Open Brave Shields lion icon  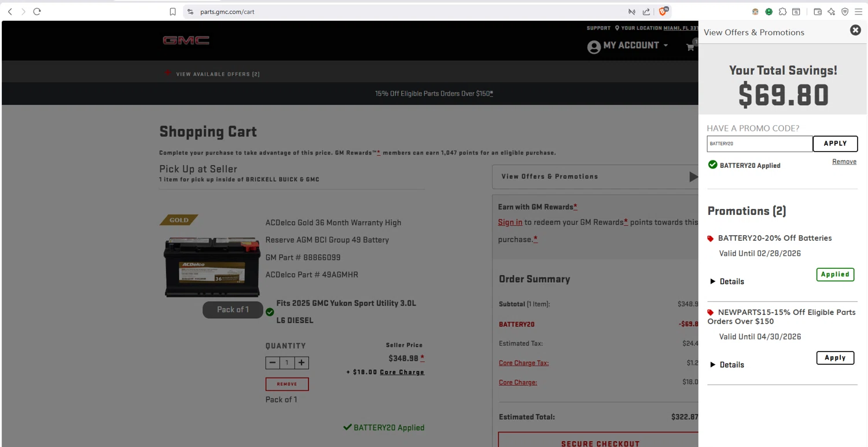(x=663, y=11)
